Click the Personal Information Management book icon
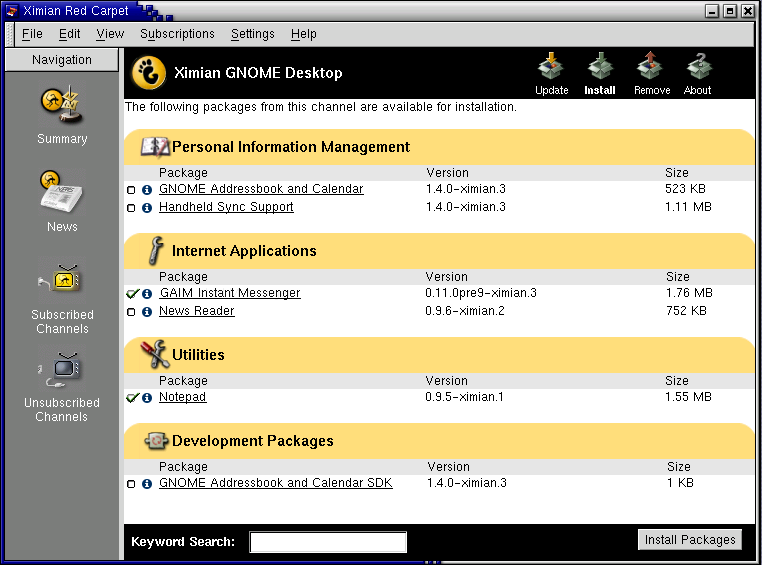 [x=155, y=147]
